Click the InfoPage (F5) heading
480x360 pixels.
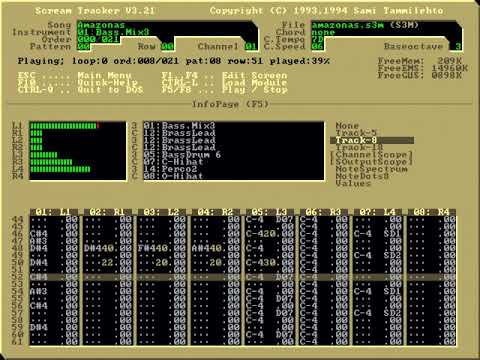(x=230, y=104)
